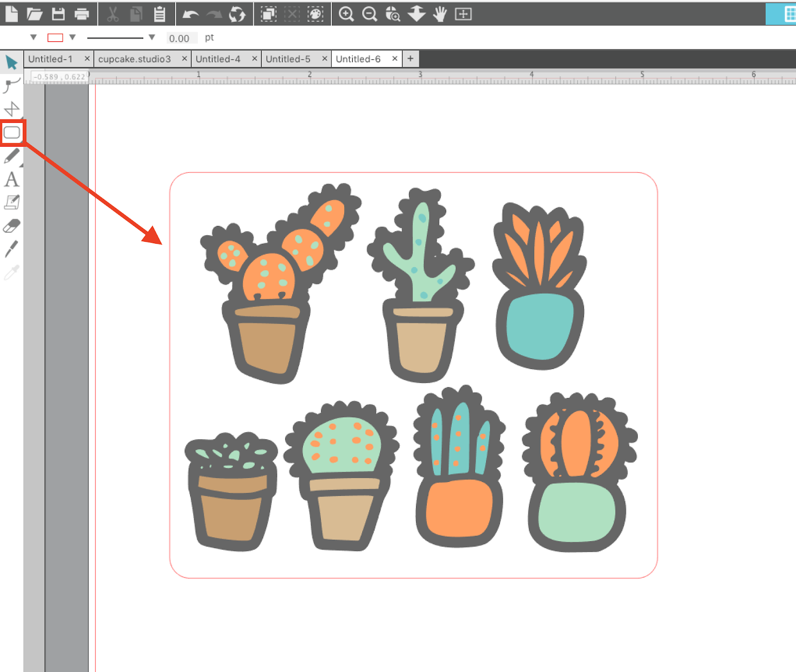Click the line thickness field showing 0.00

coord(181,38)
